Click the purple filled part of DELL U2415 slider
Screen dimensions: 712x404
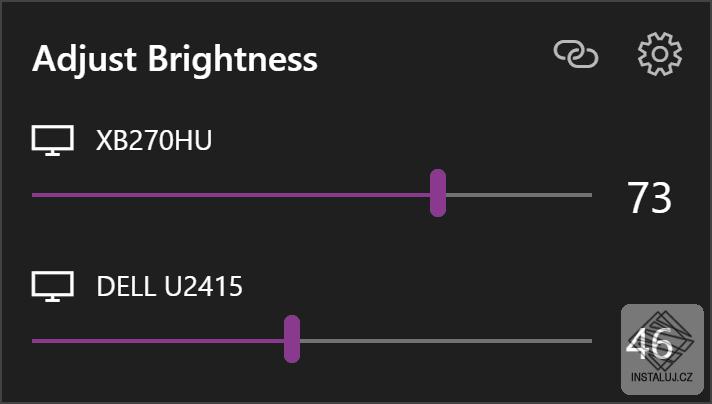point(160,341)
